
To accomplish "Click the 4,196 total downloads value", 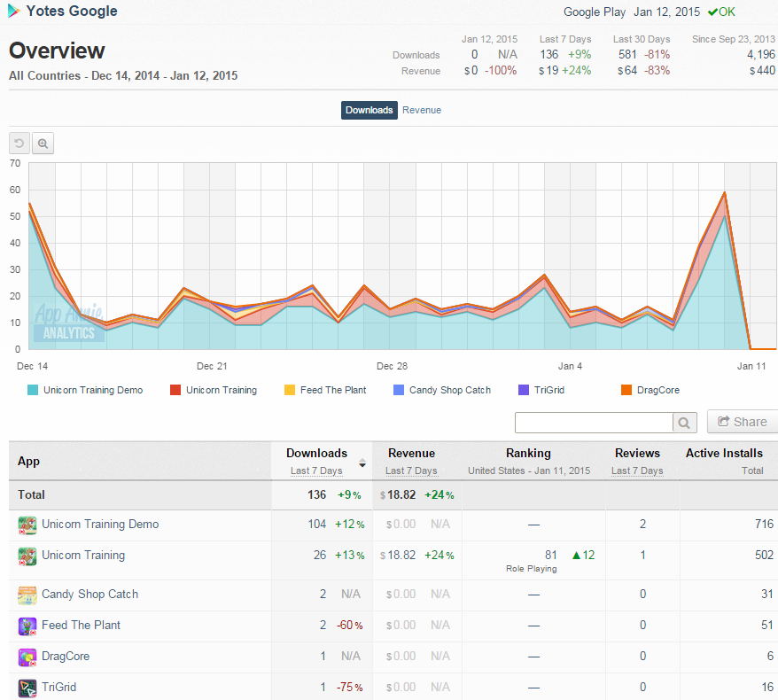I will [760, 55].
